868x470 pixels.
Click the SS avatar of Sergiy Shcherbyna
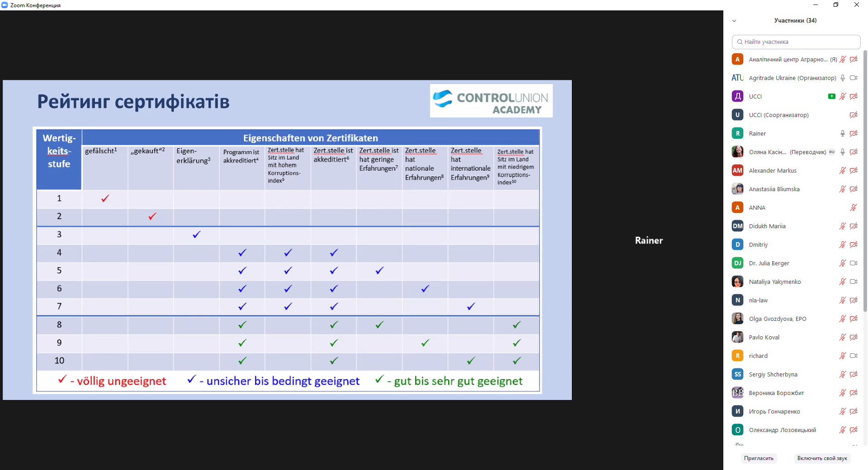click(x=737, y=374)
